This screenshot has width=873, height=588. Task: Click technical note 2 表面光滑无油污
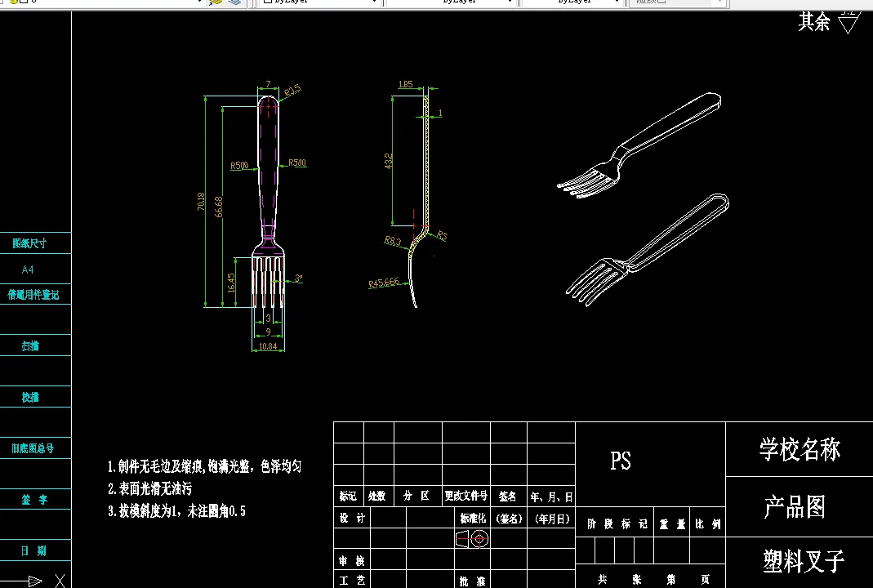pyautogui.click(x=149, y=489)
